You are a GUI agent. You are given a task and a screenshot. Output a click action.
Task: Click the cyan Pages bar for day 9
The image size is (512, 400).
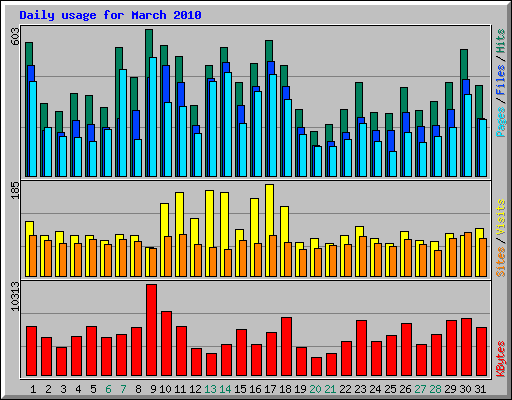(x=153, y=117)
